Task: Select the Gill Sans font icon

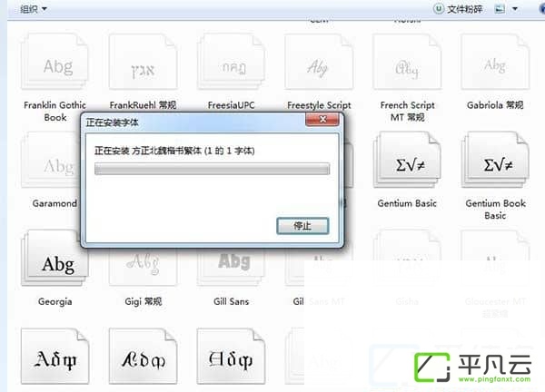Action: coord(231,266)
